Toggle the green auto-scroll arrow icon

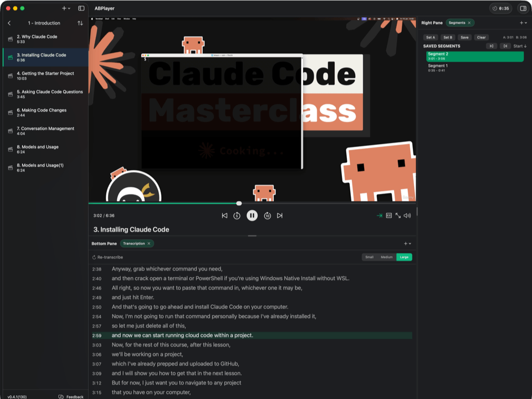tap(380, 216)
